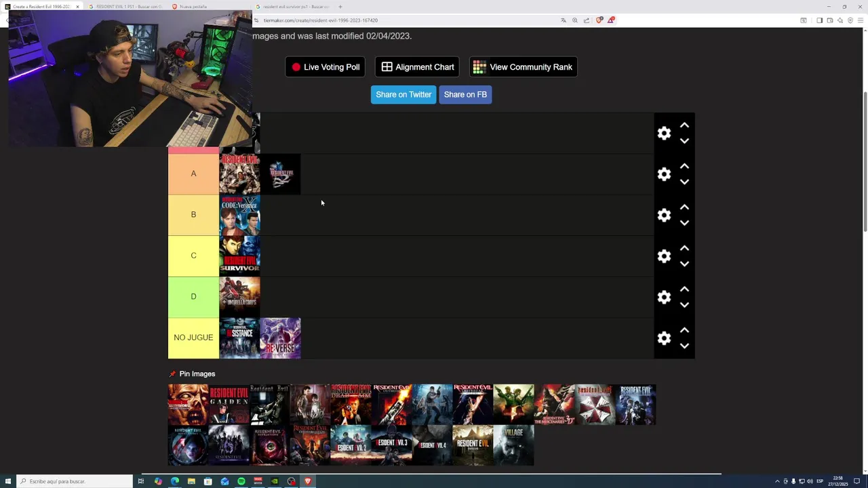Image resolution: width=868 pixels, height=488 pixels.
Task: Select the Resident Evil 3 remake cover image
Action: (x=392, y=445)
